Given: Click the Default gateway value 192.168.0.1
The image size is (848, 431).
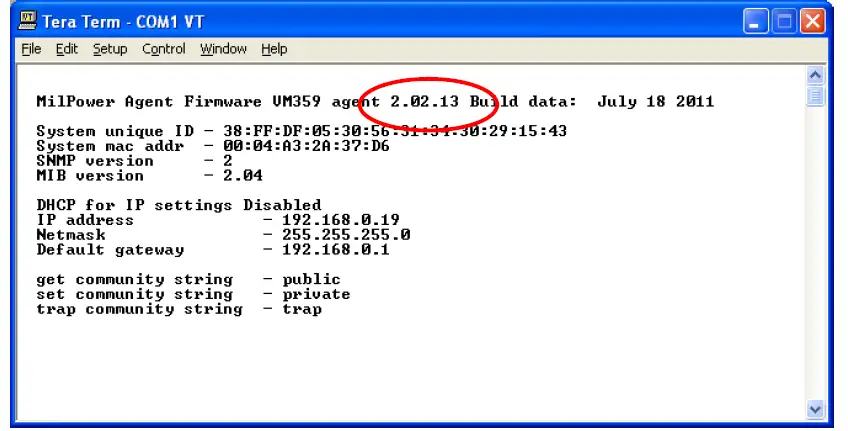Looking at the screenshot, I should click(x=336, y=250).
